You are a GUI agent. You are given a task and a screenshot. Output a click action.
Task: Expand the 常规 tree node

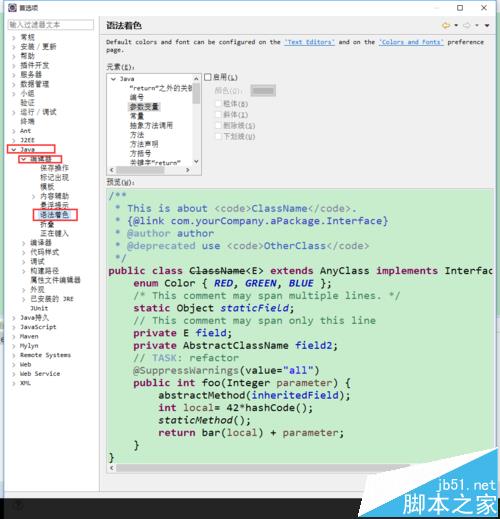tap(14, 38)
